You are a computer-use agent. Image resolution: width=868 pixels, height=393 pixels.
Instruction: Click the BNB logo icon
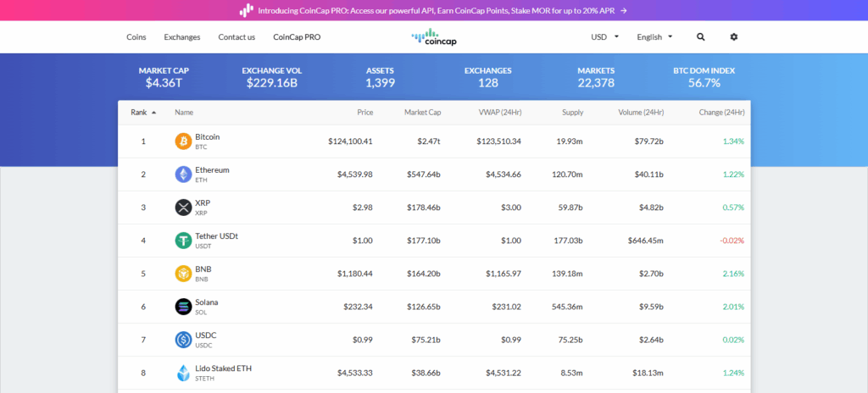[183, 274]
